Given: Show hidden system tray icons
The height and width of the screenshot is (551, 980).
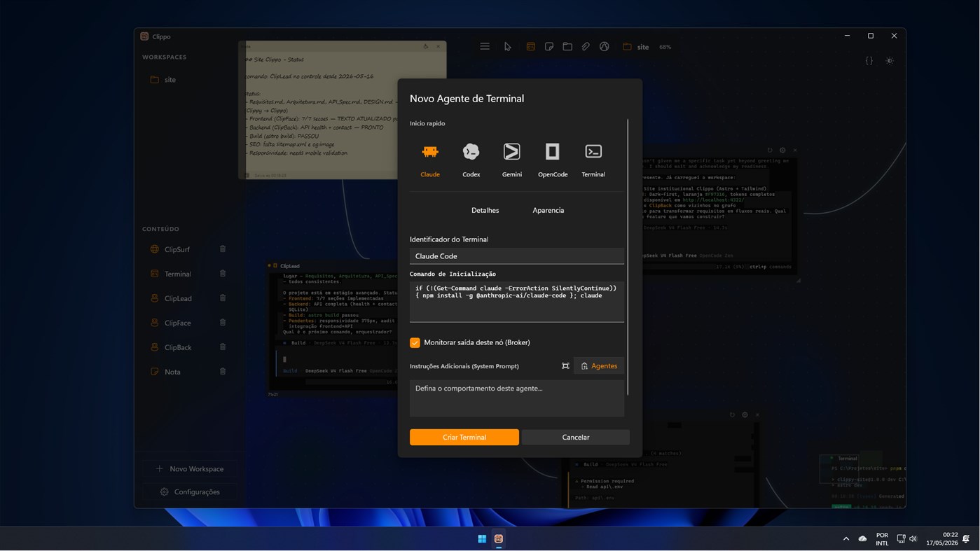Looking at the screenshot, I should coord(846,538).
